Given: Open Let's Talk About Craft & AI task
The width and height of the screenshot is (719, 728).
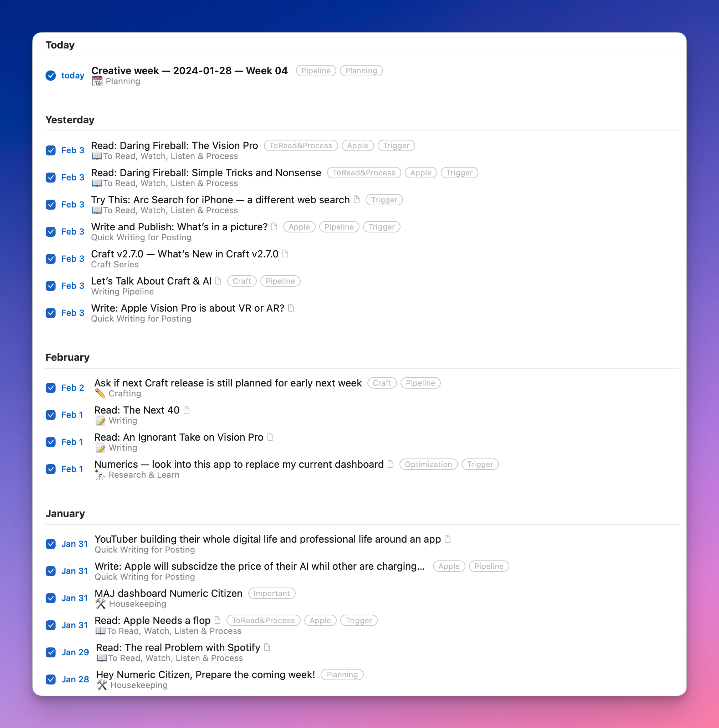Looking at the screenshot, I should (151, 281).
